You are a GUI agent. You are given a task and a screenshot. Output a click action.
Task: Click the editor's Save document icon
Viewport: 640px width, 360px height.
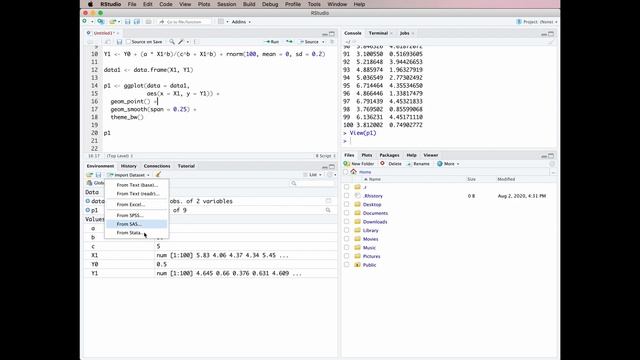(119, 42)
